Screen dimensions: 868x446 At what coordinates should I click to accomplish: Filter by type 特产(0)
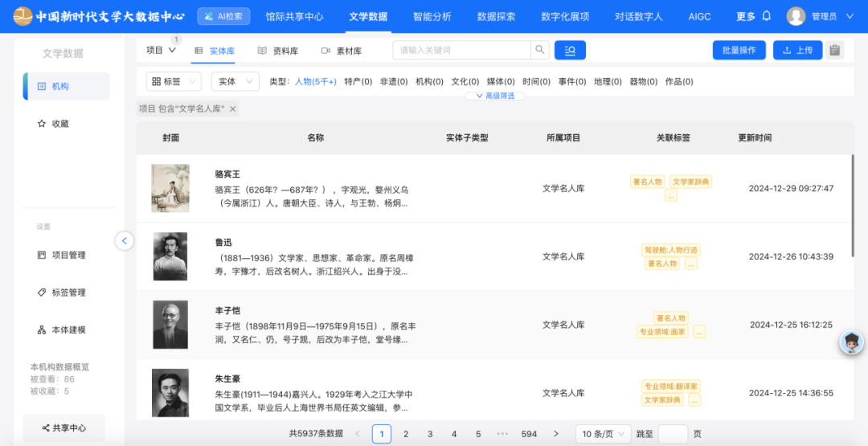pyautogui.click(x=358, y=81)
